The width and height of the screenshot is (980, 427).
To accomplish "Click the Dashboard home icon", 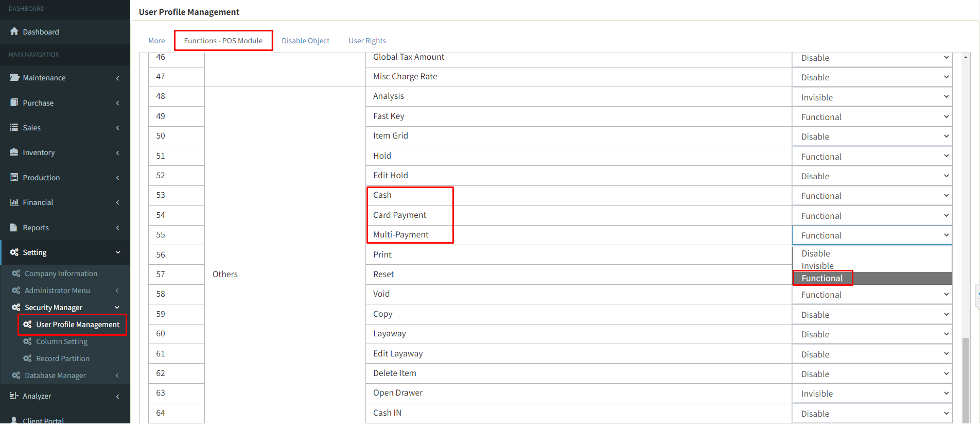I will tap(14, 31).
